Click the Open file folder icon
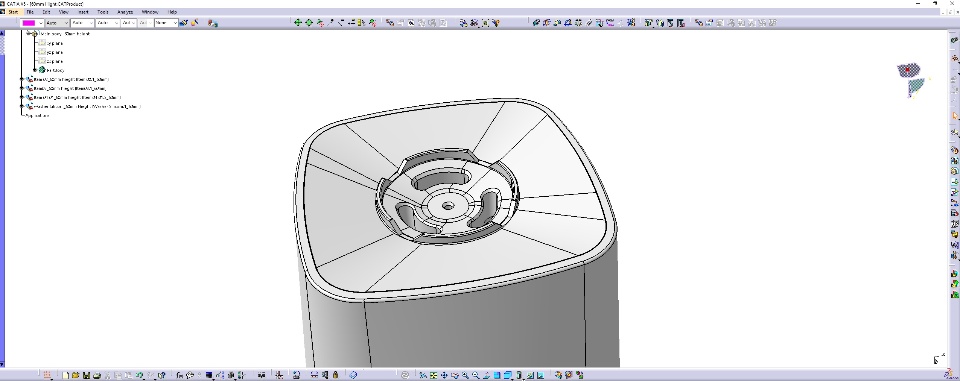The height and width of the screenshot is (381, 960). [75, 375]
